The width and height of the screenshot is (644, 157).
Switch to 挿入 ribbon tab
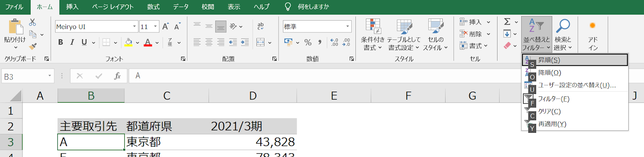[72, 7]
